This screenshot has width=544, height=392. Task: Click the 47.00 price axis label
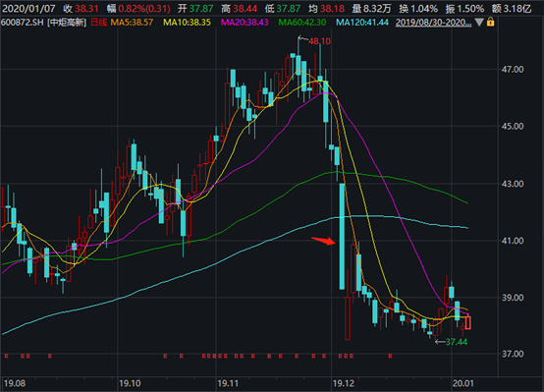(513, 70)
